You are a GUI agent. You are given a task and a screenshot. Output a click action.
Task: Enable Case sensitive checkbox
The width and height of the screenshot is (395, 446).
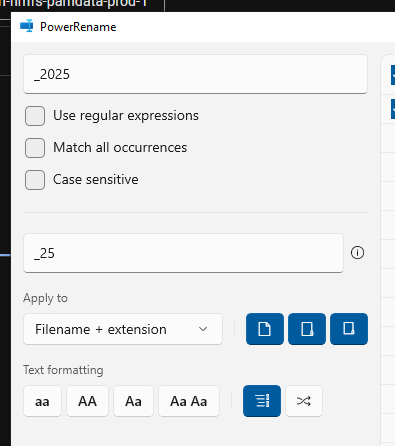(x=35, y=180)
